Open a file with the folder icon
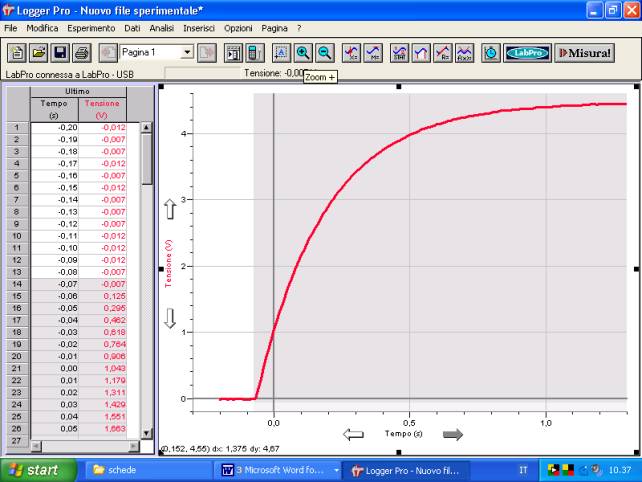This screenshot has width=642, height=482. click(x=38, y=52)
